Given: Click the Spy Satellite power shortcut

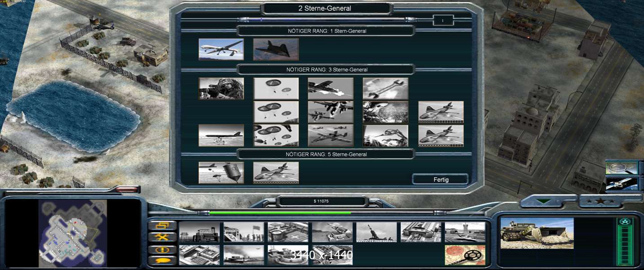Looking at the screenshot, I should [x=622, y=184].
